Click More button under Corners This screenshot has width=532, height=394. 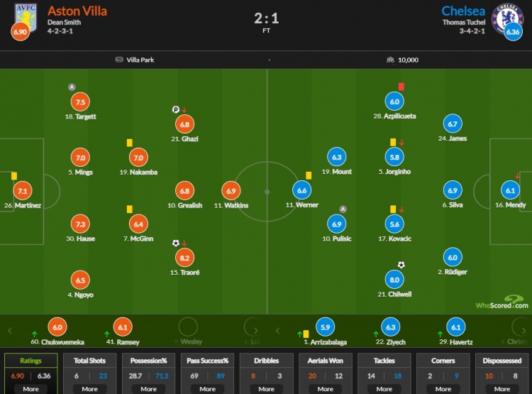(443, 388)
